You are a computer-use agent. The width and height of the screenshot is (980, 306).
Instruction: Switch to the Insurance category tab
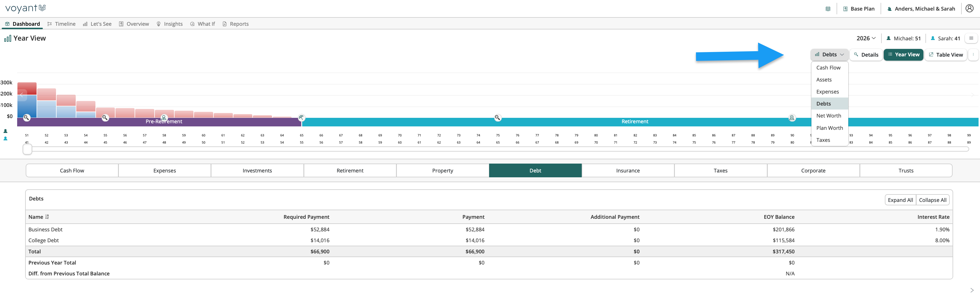(628, 170)
